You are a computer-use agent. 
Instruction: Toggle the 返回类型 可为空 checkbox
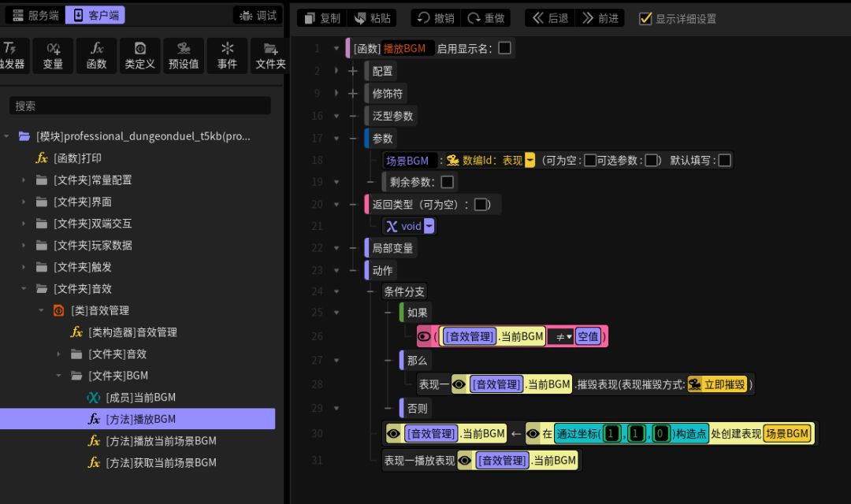tap(481, 205)
